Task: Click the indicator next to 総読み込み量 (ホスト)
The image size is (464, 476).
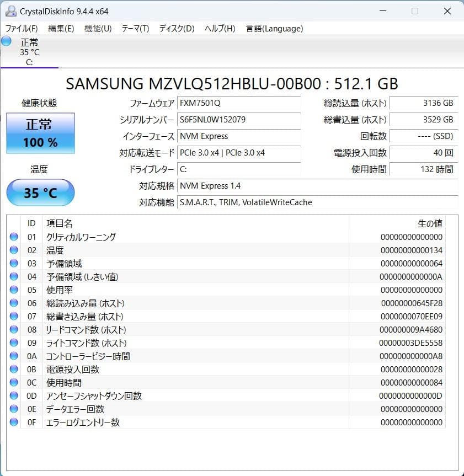Action: pyautogui.click(x=14, y=303)
